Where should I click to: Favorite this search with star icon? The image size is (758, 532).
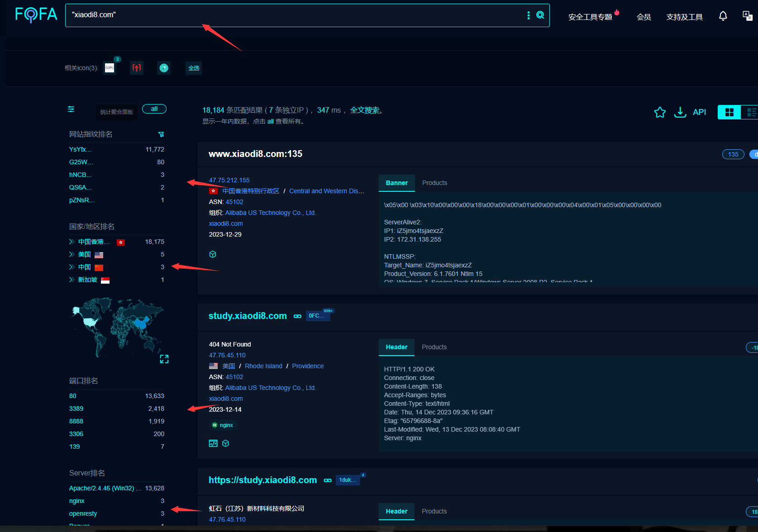(660, 112)
